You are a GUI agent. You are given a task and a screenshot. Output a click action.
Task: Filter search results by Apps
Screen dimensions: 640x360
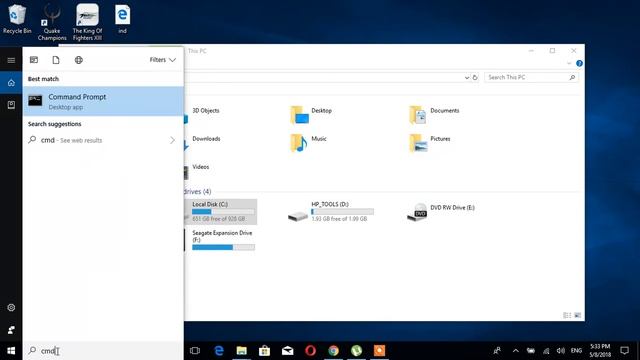34,60
